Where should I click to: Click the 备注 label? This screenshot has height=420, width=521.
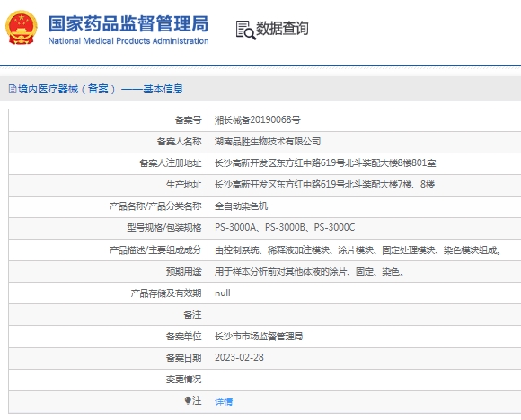tap(192, 314)
